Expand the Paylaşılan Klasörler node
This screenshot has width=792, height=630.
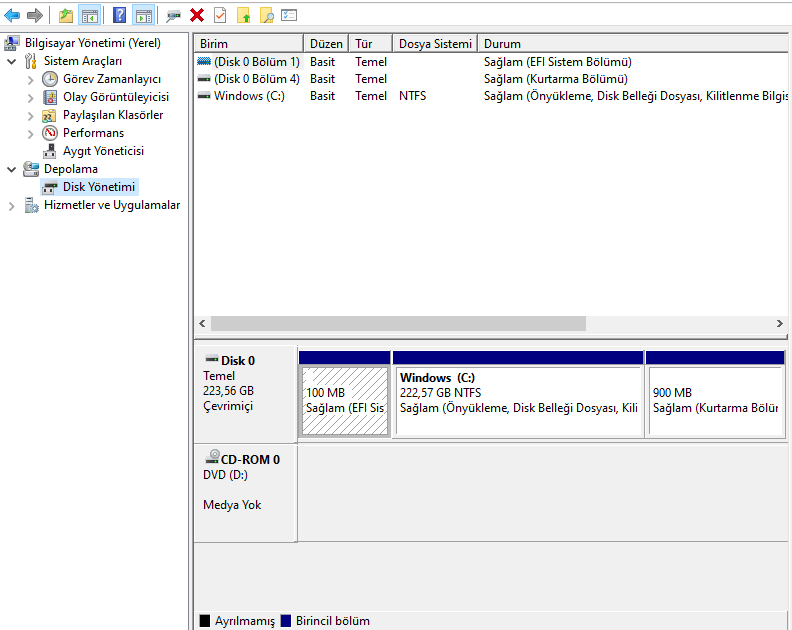click(30, 116)
